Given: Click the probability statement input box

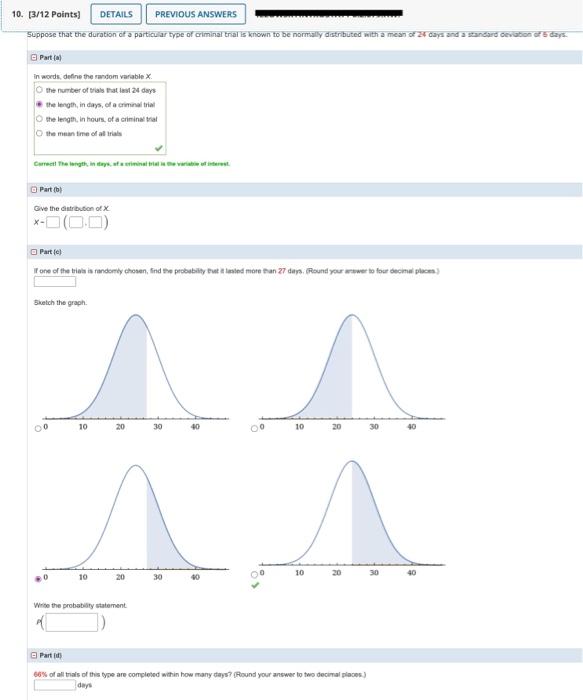Looking at the screenshot, I should tap(71, 622).
